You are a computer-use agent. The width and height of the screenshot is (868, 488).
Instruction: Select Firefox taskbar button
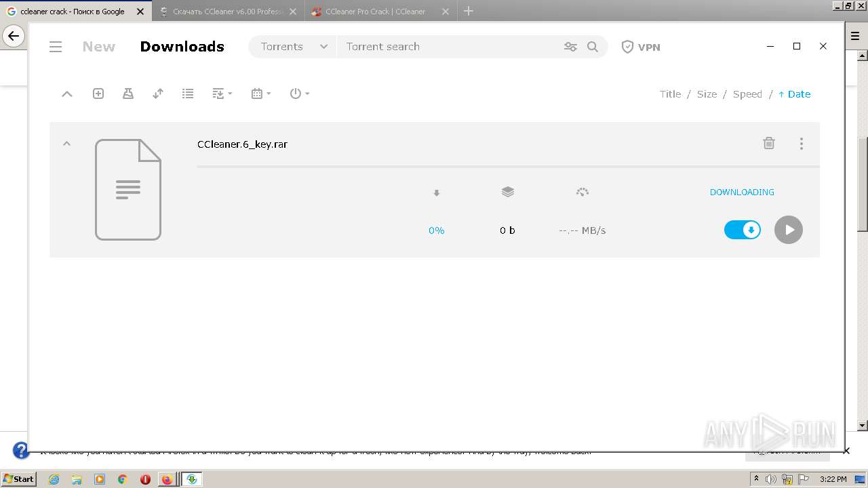pos(167,479)
